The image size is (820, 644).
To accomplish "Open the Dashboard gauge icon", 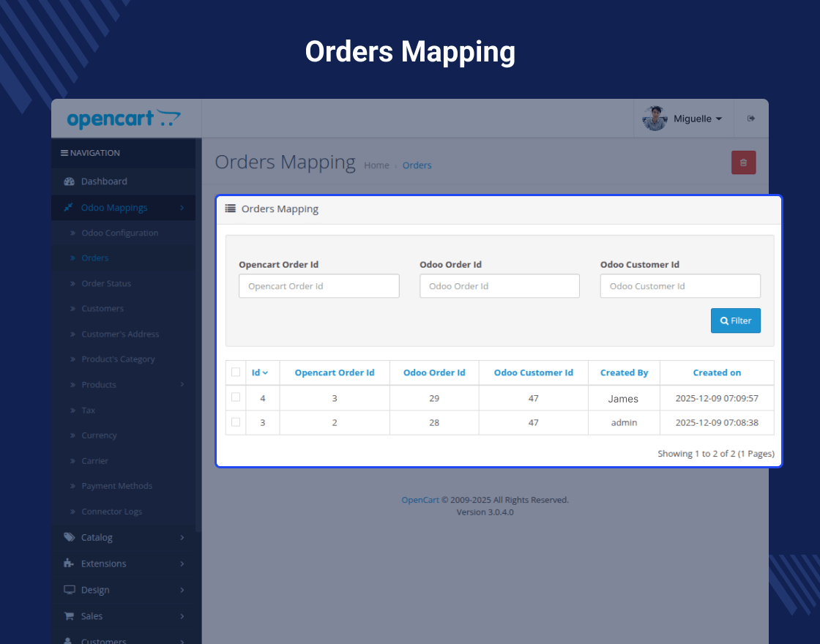I will [x=69, y=181].
